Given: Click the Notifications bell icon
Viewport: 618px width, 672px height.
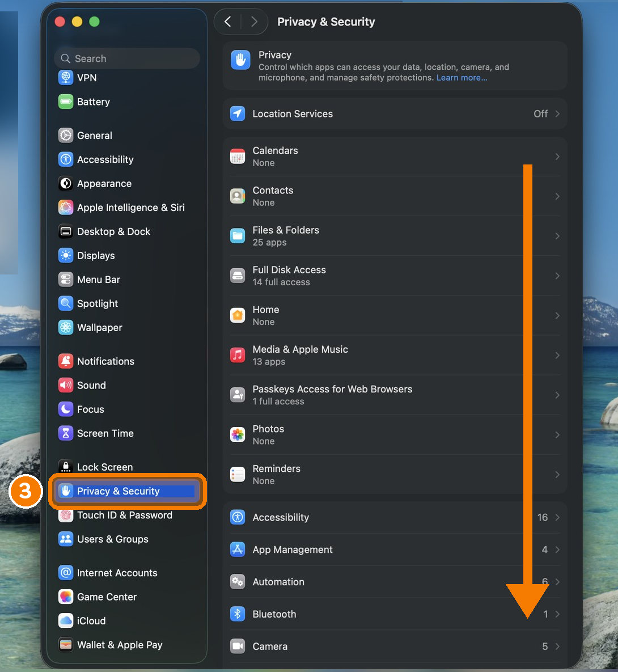Looking at the screenshot, I should coord(66,361).
